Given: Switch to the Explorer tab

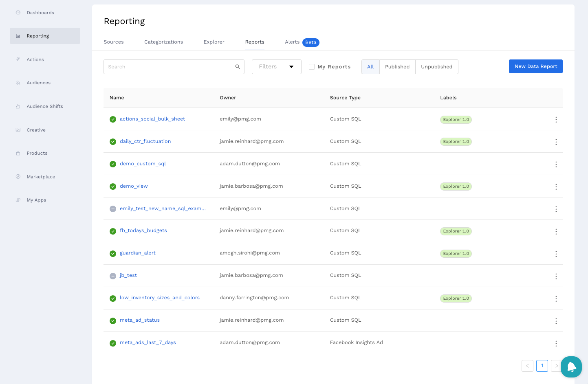Looking at the screenshot, I should point(214,42).
